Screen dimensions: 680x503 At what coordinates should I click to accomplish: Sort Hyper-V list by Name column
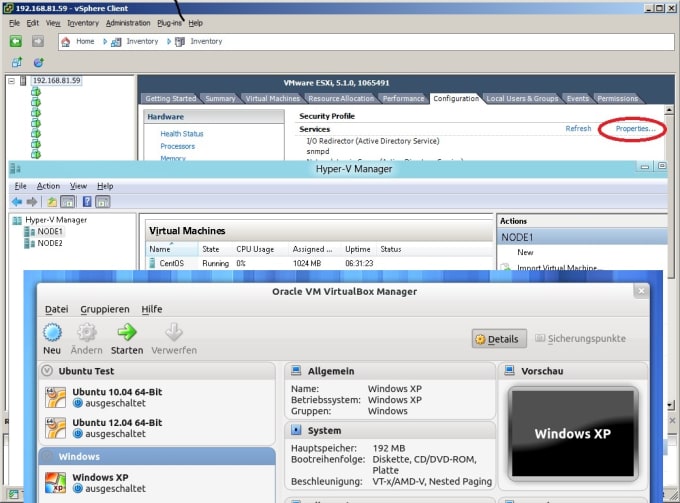click(x=172, y=249)
